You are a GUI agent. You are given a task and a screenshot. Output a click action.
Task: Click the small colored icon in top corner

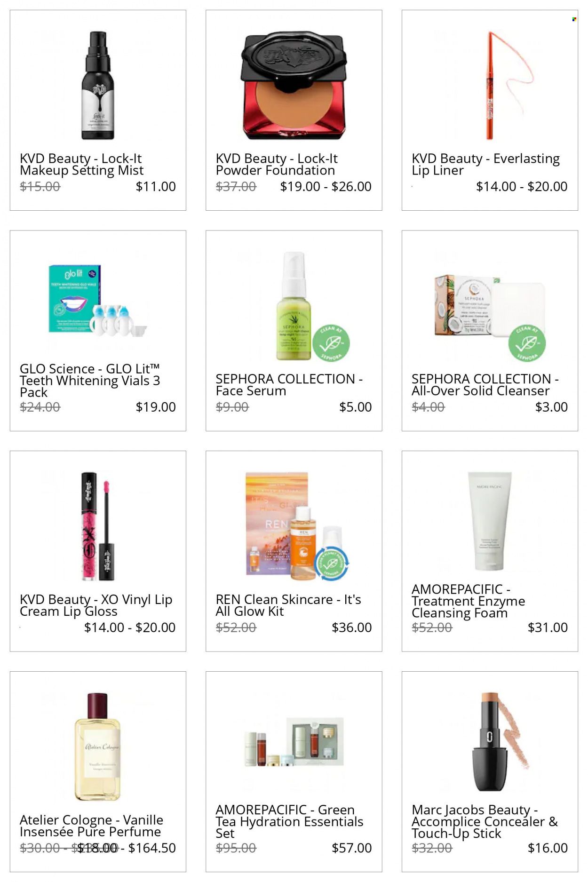point(574,19)
